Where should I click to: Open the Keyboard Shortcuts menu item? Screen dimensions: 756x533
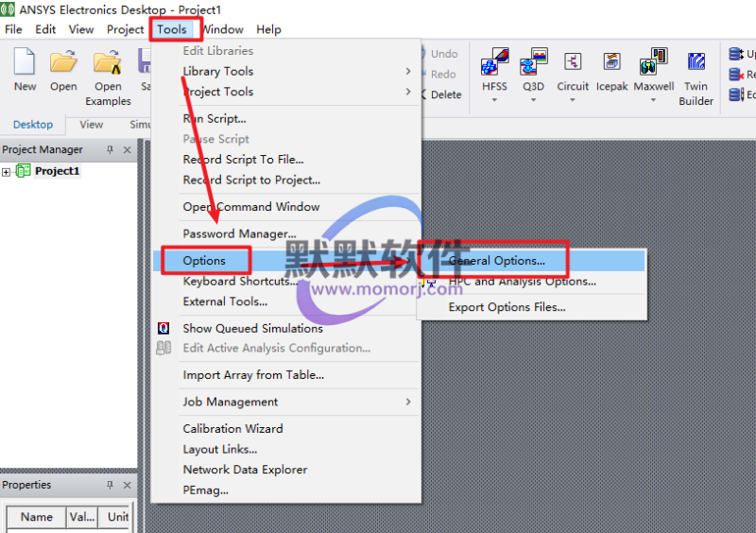tap(239, 281)
